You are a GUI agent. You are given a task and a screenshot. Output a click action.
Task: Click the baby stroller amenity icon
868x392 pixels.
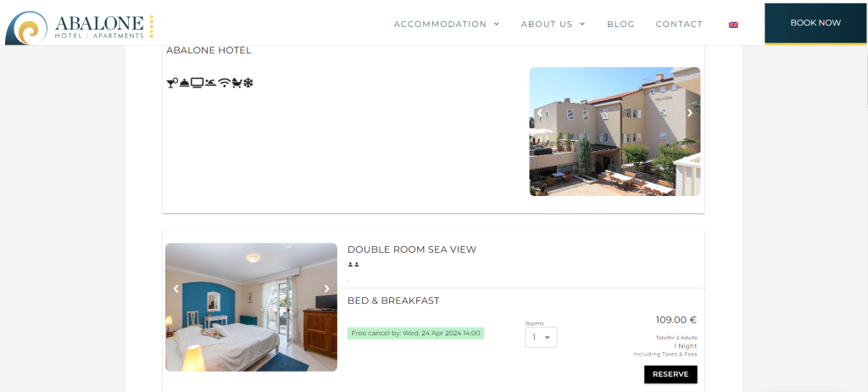click(x=237, y=83)
